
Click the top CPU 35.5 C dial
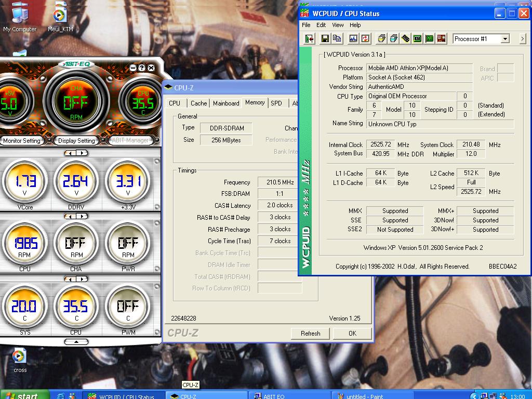(x=142, y=102)
